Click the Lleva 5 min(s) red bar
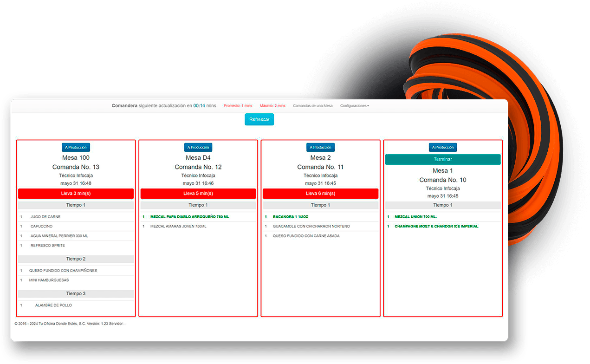The height and width of the screenshot is (364, 590). 198,194
